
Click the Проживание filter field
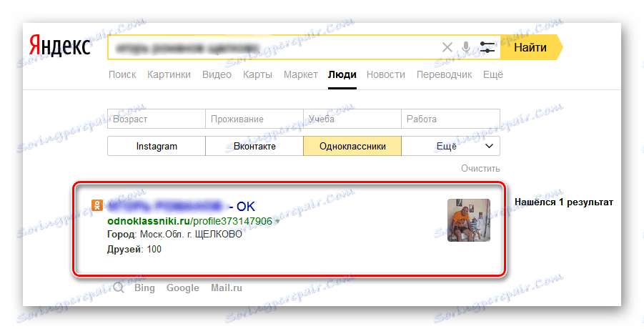click(254, 119)
